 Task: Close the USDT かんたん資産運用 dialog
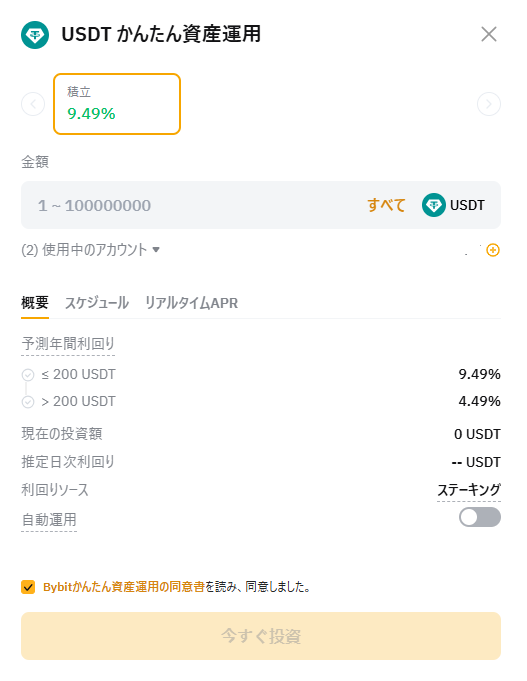489,34
